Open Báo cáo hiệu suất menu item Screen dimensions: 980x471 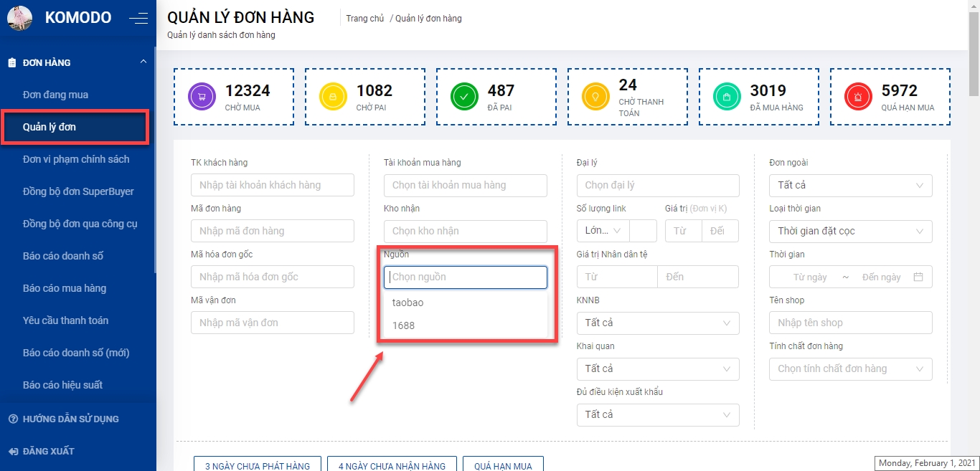pos(62,385)
